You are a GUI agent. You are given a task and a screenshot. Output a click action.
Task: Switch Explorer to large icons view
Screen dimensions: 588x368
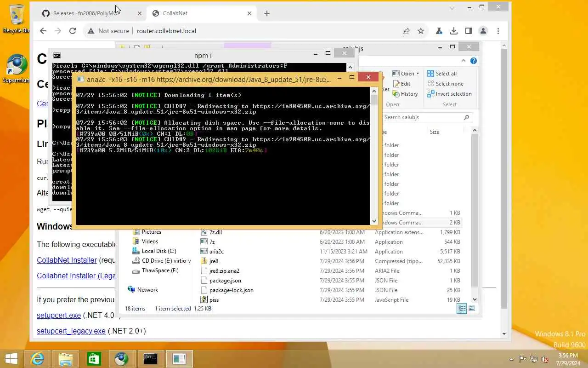pyautogui.click(x=472, y=308)
